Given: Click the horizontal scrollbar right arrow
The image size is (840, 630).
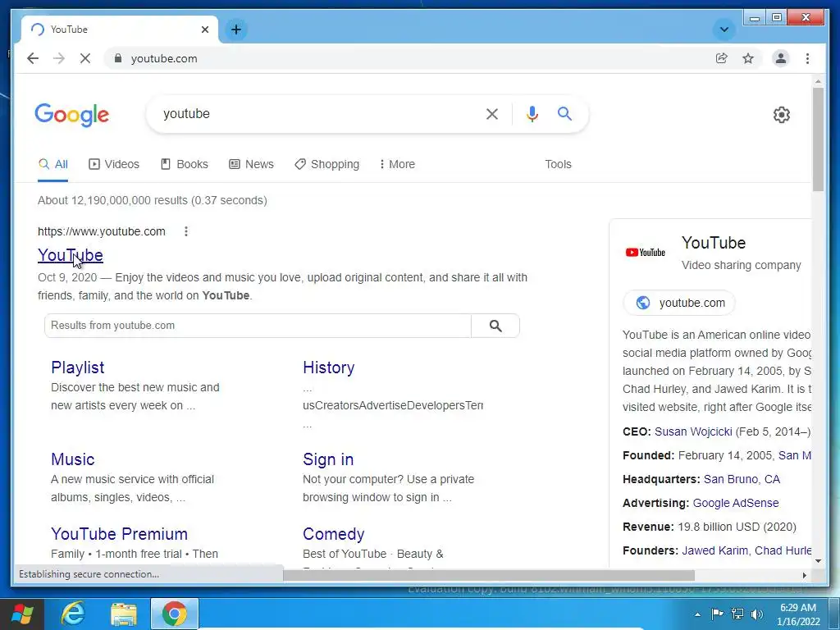Looking at the screenshot, I should (x=804, y=575).
